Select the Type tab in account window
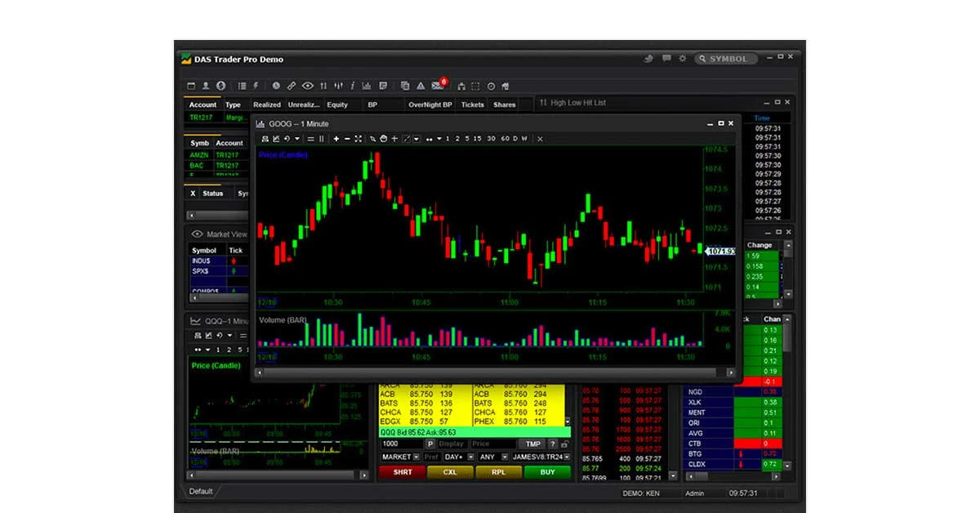Viewport: 980px width, 513px height. point(234,105)
